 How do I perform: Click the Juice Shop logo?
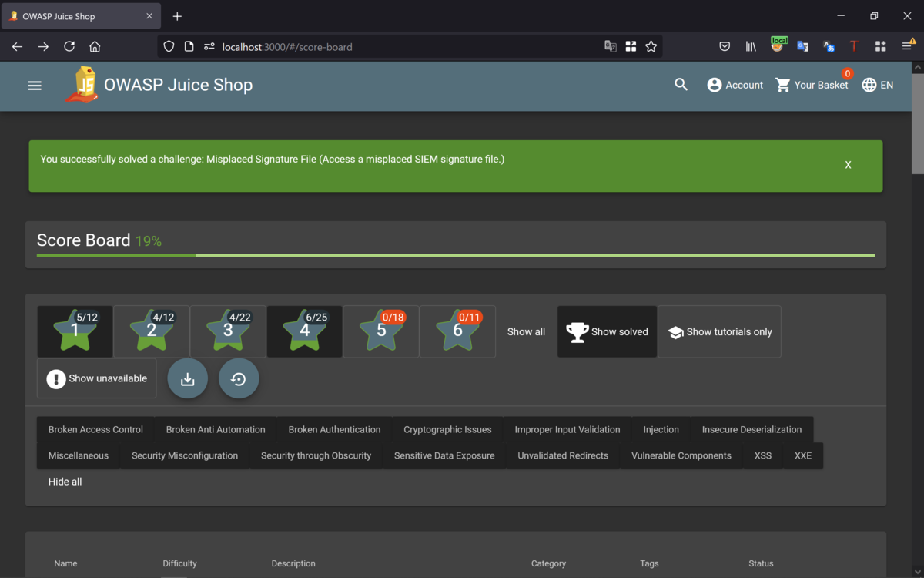coord(82,85)
